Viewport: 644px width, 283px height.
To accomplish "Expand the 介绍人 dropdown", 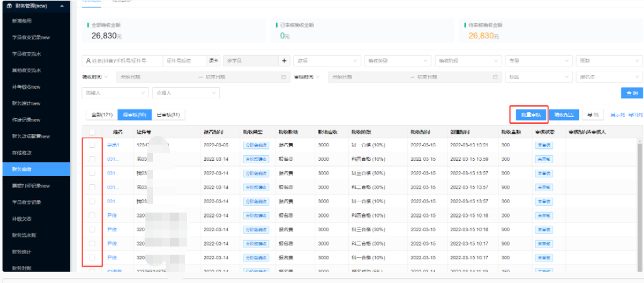I will click(x=186, y=92).
